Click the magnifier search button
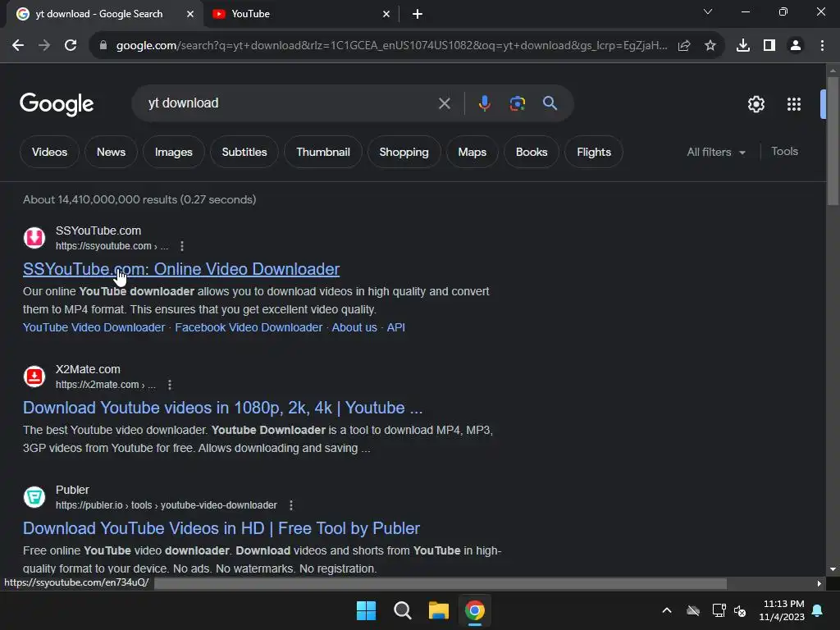840x630 pixels. (x=550, y=103)
